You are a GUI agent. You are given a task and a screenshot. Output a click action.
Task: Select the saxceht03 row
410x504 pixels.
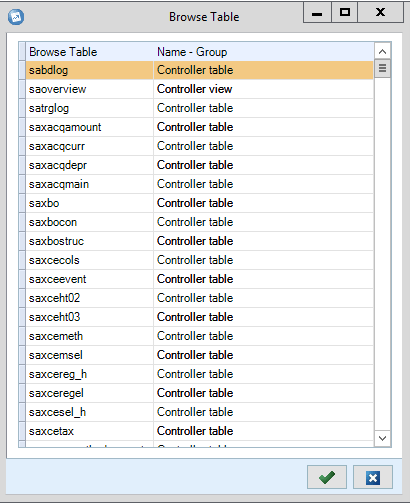pyautogui.click(x=199, y=317)
